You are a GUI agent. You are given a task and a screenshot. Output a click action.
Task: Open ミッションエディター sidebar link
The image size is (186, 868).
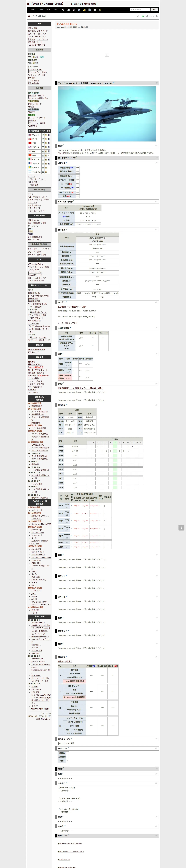pyautogui.click(x=37, y=211)
